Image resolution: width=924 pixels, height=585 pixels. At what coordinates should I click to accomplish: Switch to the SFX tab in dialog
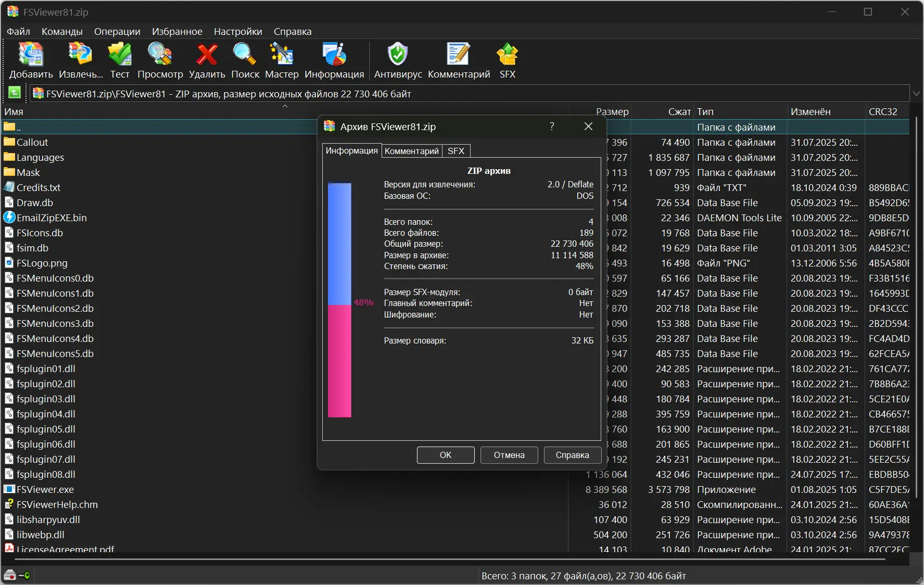click(x=455, y=150)
